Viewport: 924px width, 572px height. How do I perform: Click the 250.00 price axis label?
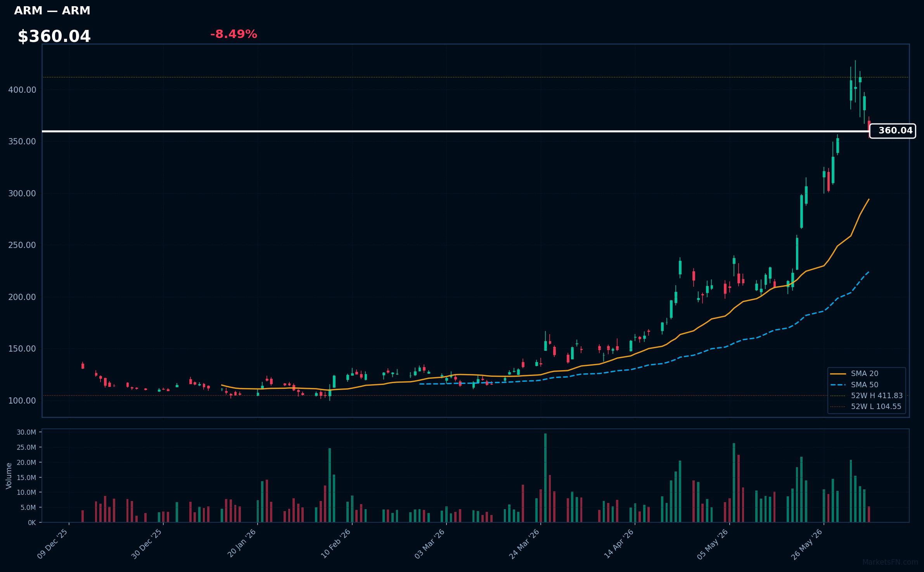(22, 245)
